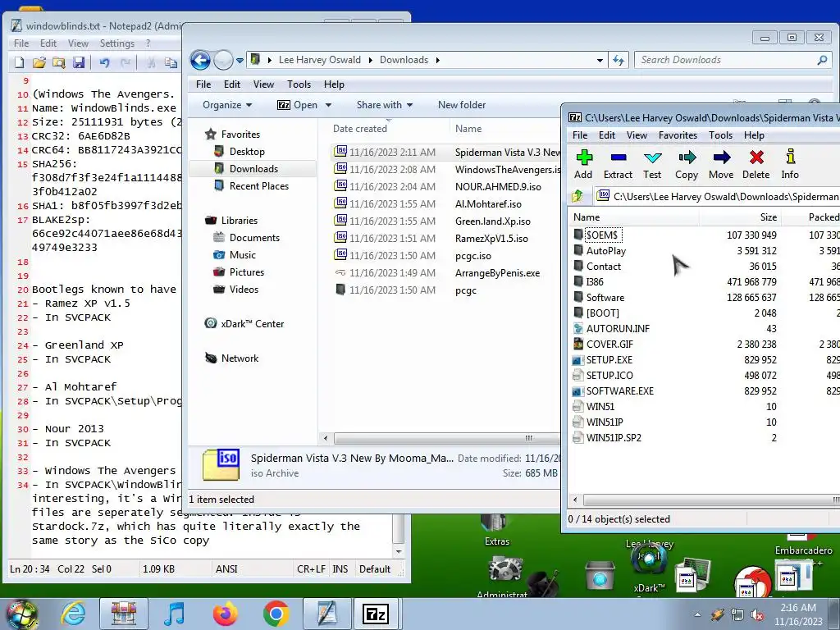
Task: Launch Internet Explorer from taskbar
Action: (73, 614)
